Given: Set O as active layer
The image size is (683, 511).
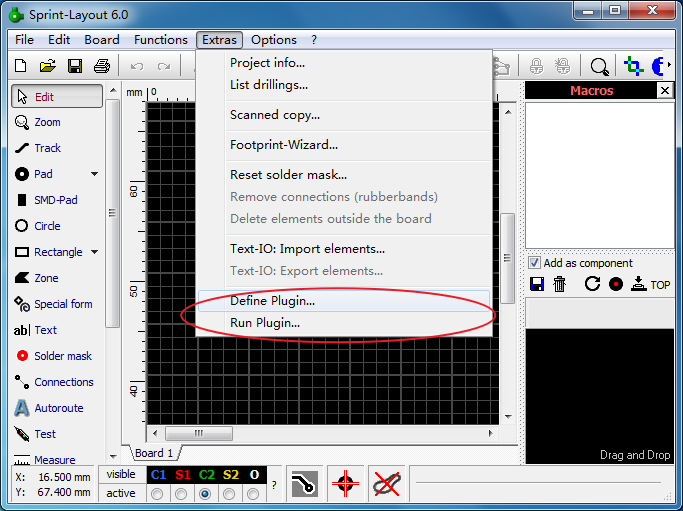Looking at the screenshot, I should pos(253,494).
